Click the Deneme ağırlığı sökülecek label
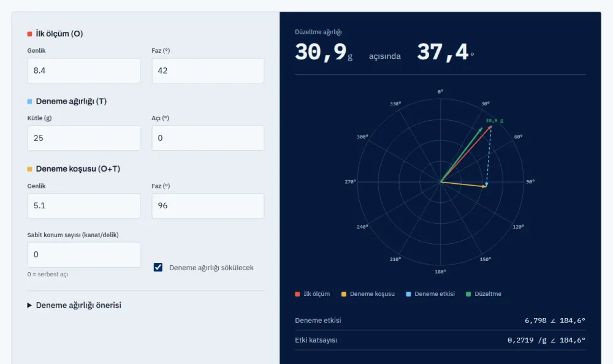This screenshot has height=364, width=613. [211, 268]
